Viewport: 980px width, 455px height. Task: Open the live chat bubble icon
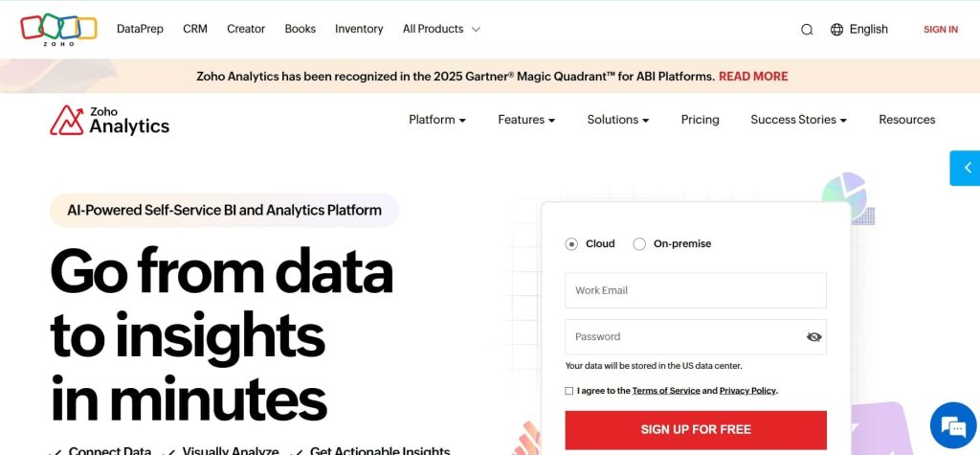point(954,426)
